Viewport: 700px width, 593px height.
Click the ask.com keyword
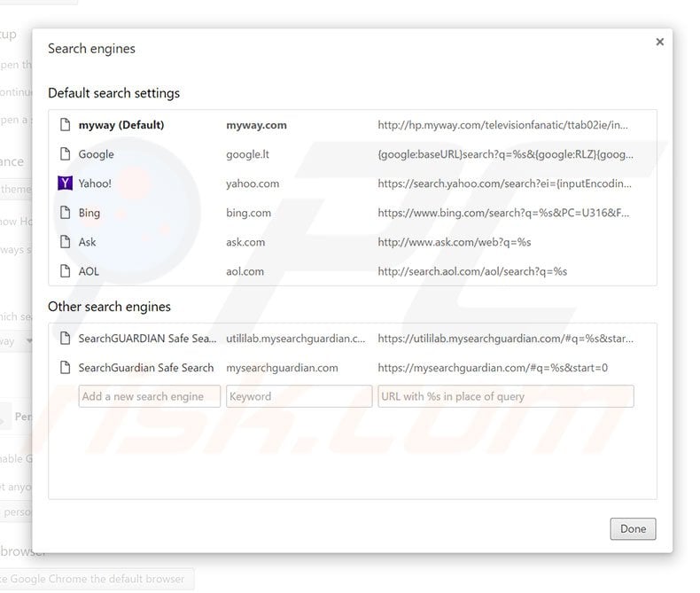[245, 242]
